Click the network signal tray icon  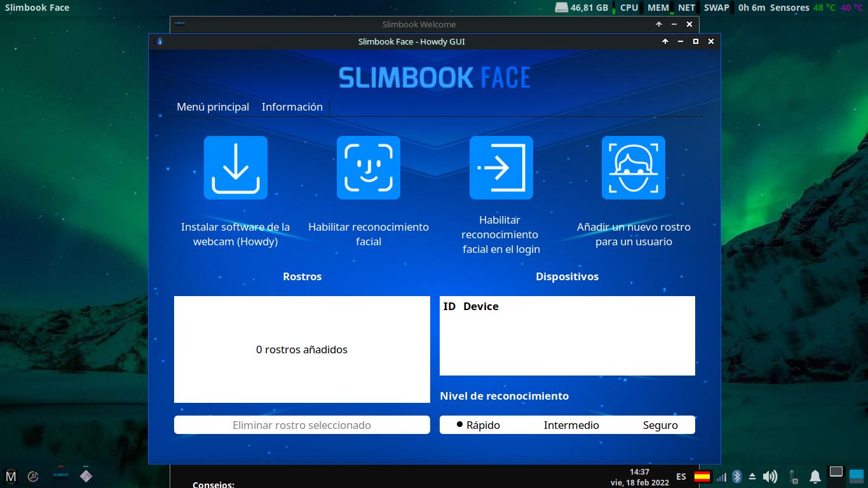point(721,477)
